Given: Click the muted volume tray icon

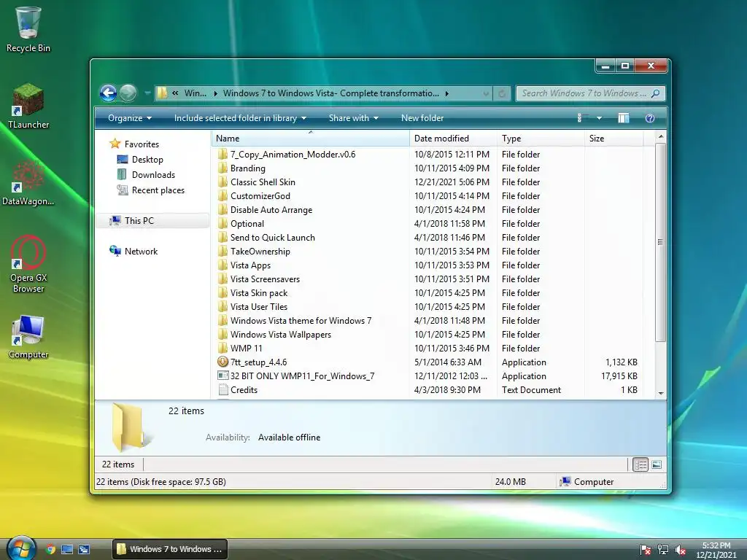Looking at the screenshot, I should click(681, 550).
